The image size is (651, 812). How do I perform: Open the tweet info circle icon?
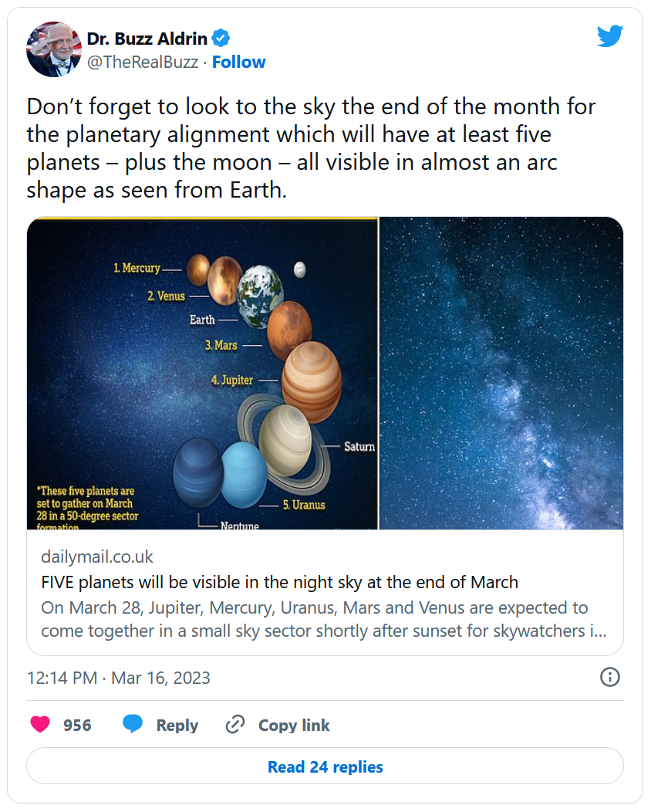609,677
